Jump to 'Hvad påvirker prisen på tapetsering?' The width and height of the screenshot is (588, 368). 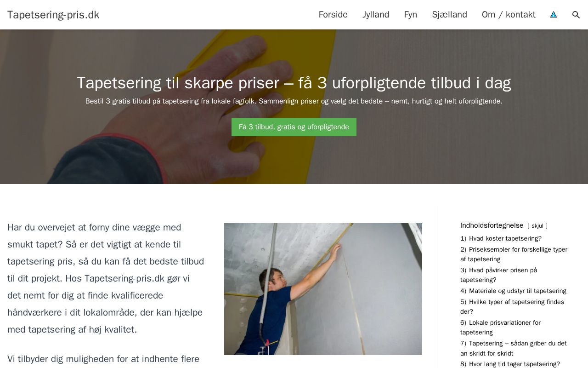(x=498, y=275)
